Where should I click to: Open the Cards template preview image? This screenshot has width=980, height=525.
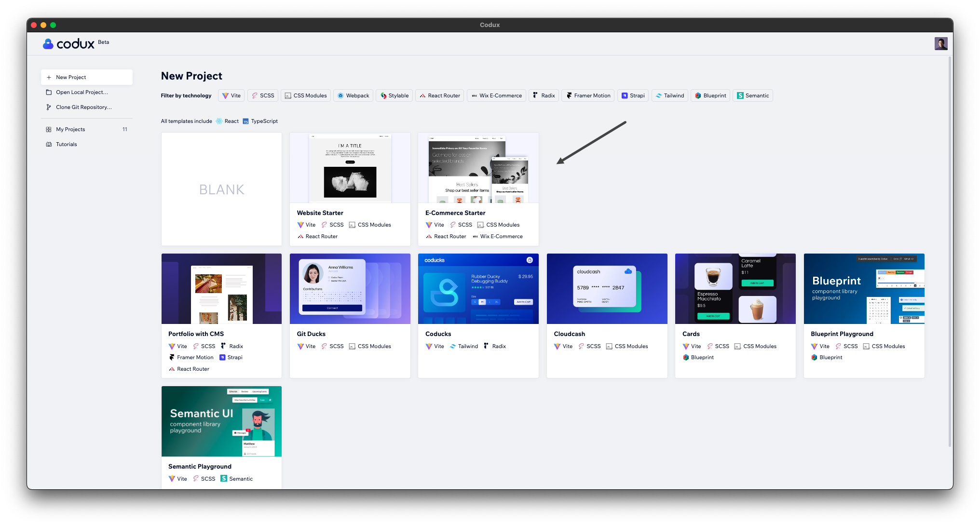[735, 289]
